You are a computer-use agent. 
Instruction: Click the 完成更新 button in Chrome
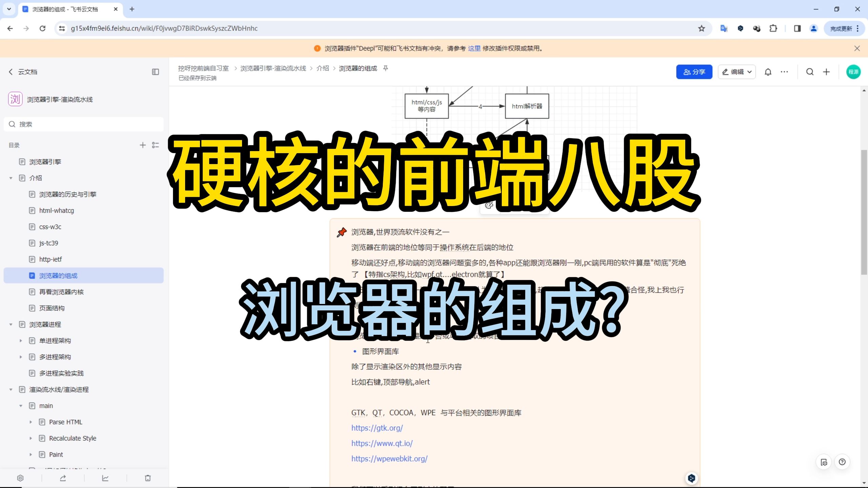tap(844, 28)
